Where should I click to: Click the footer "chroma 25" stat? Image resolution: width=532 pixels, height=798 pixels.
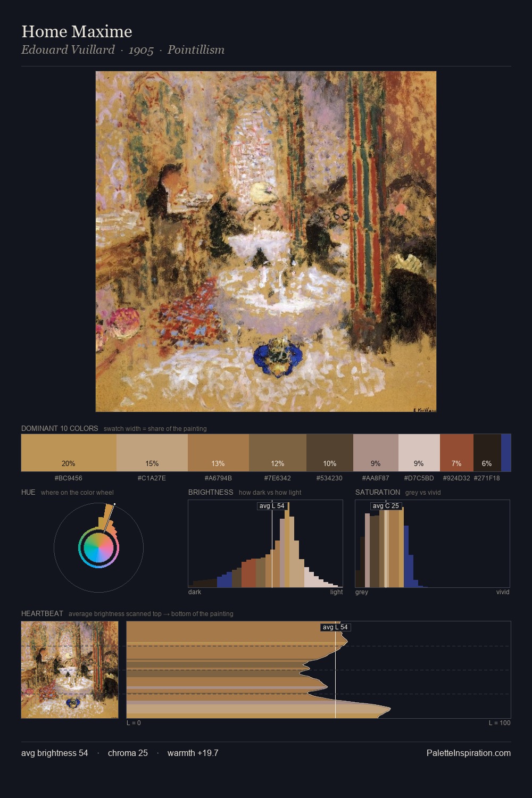pyautogui.click(x=128, y=753)
